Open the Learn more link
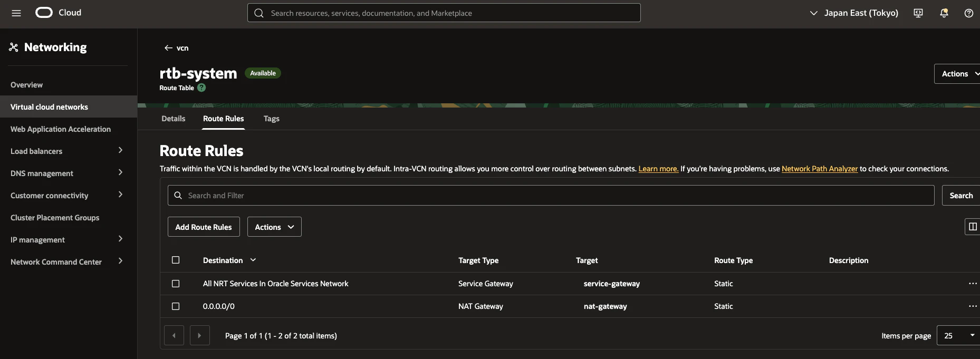980x359 pixels. 658,169
